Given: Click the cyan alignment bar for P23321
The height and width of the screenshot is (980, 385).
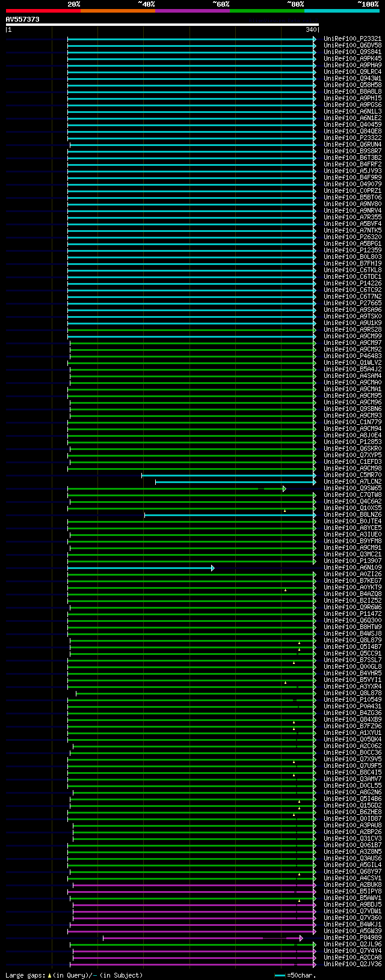Looking at the screenshot, I should coord(192,39).
